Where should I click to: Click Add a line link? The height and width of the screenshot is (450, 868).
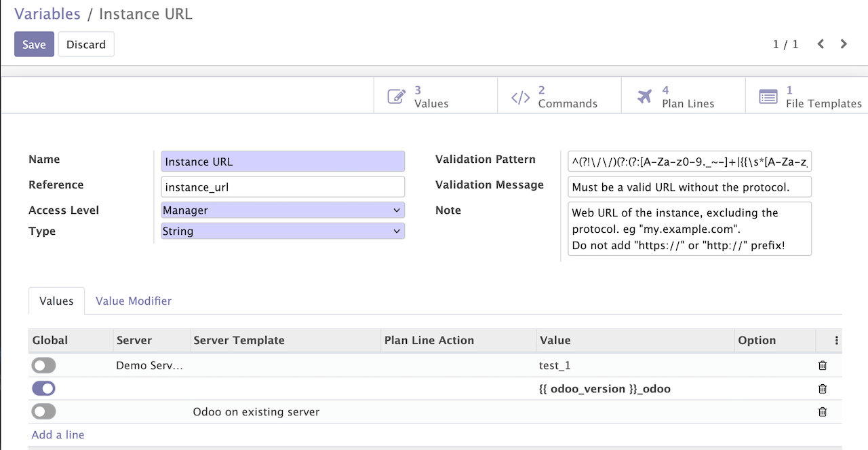[58, 434]
